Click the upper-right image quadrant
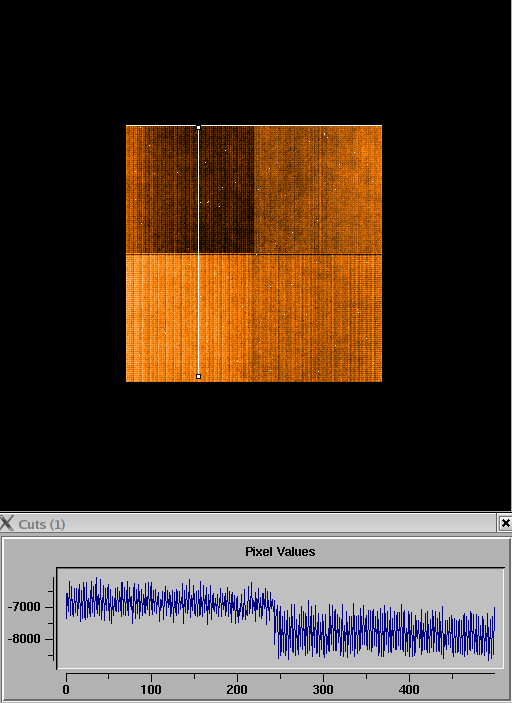The height and width of the screenshot is (703, 512). [x=318, y=190]
